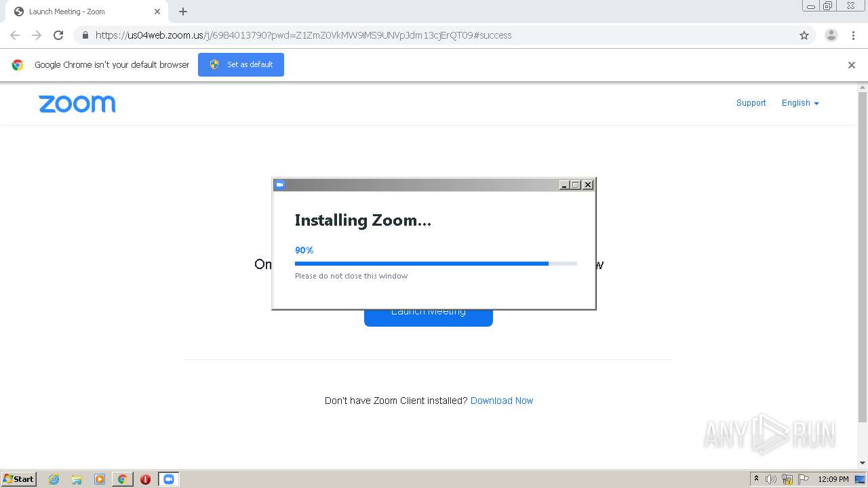Click 'Please do not close this window' text

[x=351, y=276]
